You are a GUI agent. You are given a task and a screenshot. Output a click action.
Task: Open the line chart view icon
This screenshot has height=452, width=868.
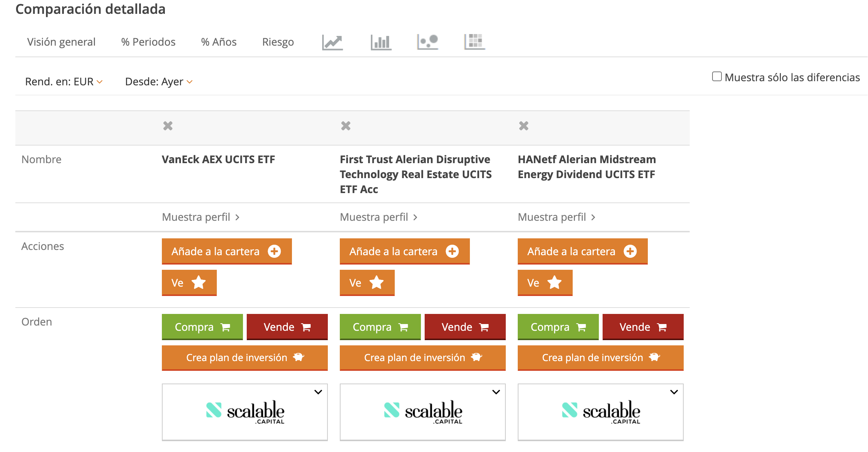[332, 42]
